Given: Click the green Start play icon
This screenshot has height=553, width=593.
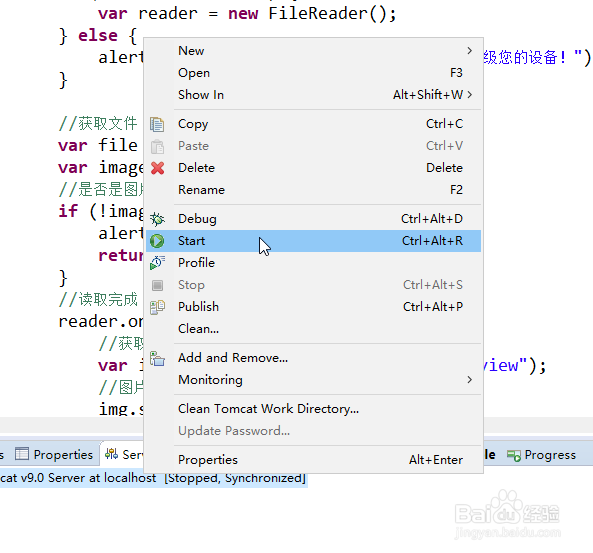Looking at the screenshot, I should click(157, 241).
